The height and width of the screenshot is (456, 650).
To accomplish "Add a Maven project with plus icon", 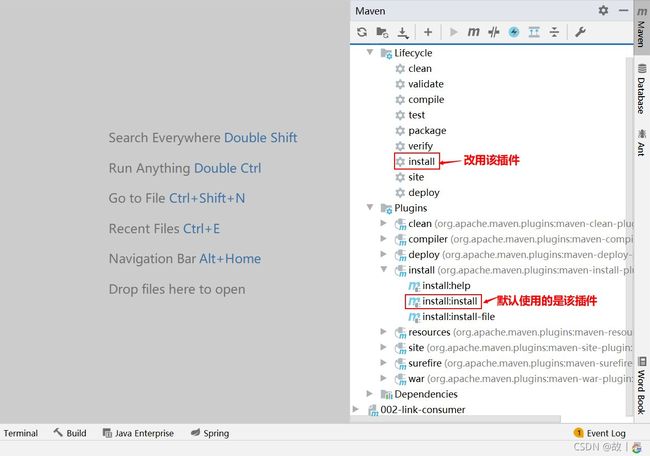I will click(428, 32).
